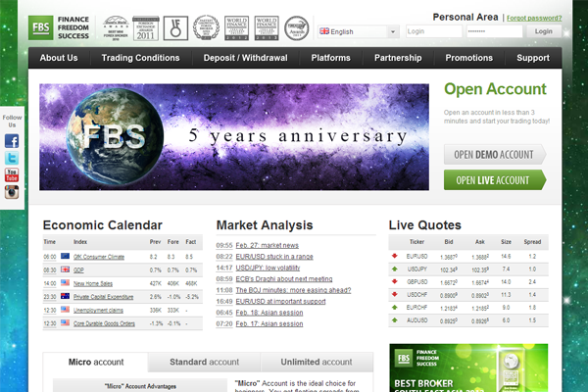Click red down arrow for EURUSD

click(395, 256)
